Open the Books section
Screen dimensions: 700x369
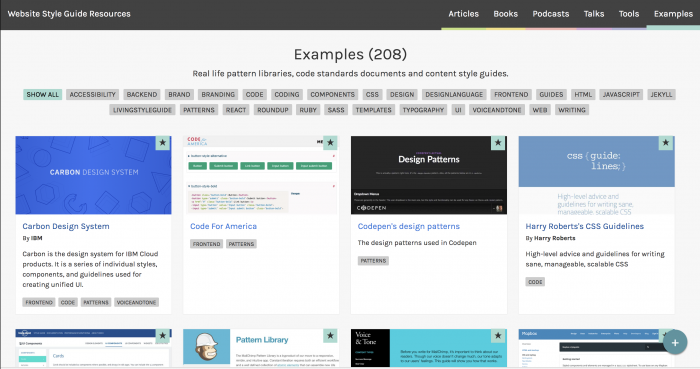point(505,14)
